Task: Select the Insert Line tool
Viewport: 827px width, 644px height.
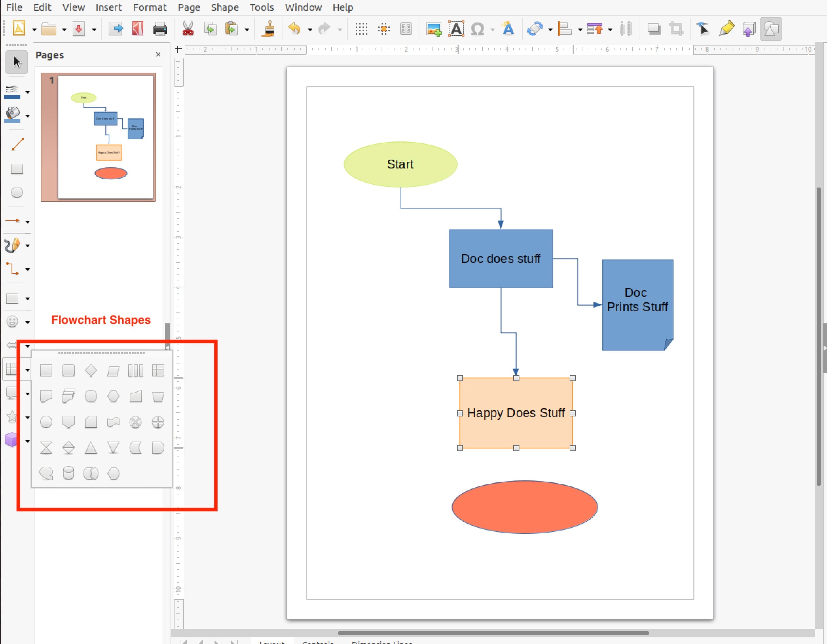Action: (17, 144)
